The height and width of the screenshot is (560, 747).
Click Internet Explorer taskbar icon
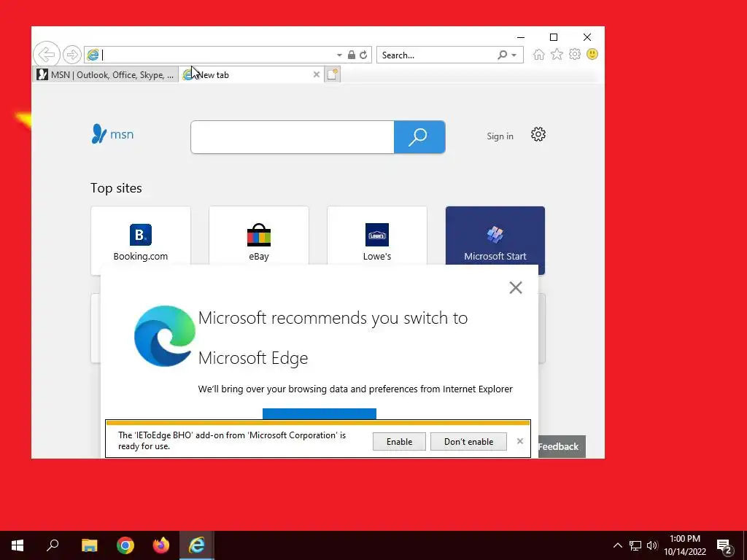[197, 545]
